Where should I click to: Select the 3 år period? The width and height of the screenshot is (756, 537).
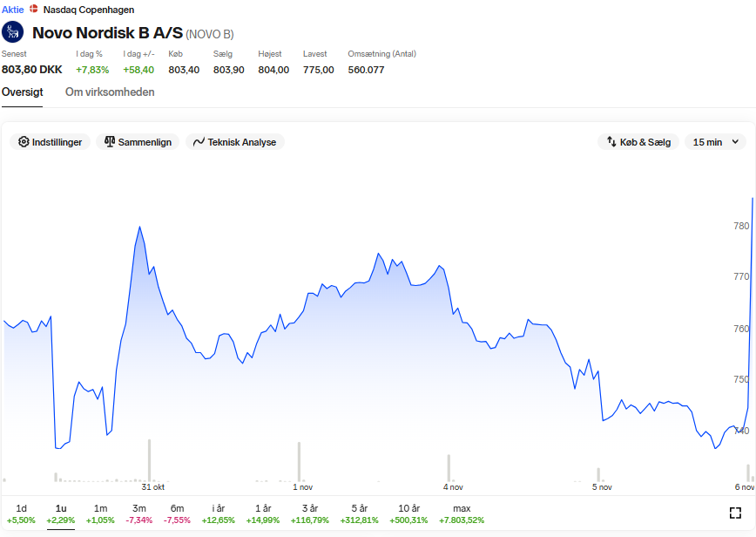tap(309, 513)
